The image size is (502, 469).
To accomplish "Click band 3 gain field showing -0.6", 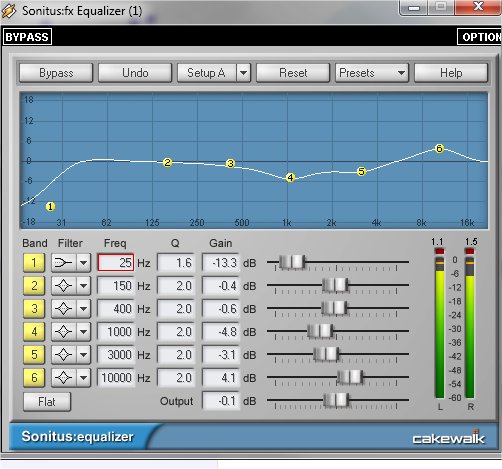I will pyautogui.click(x=221, y=309).
